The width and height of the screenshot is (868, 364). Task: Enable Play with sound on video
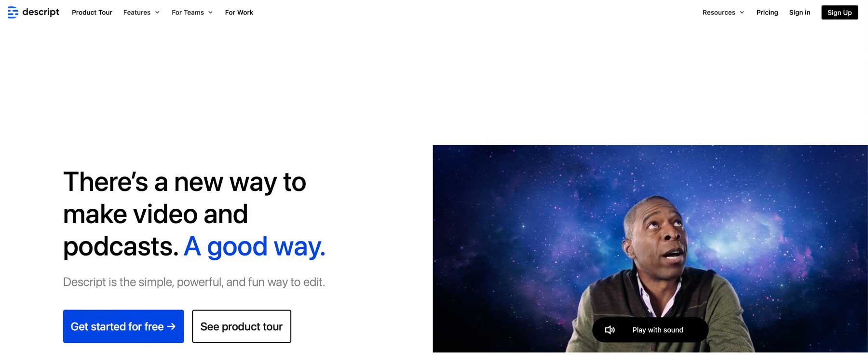tap(650, 330)
